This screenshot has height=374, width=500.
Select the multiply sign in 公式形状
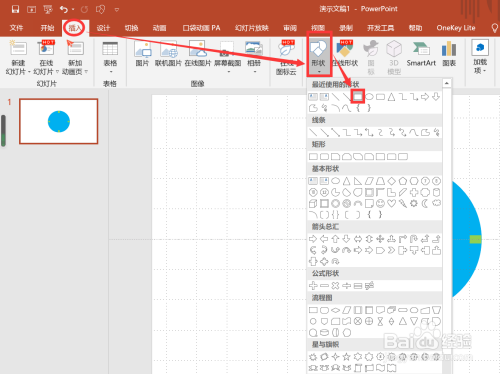coord(335,286)
